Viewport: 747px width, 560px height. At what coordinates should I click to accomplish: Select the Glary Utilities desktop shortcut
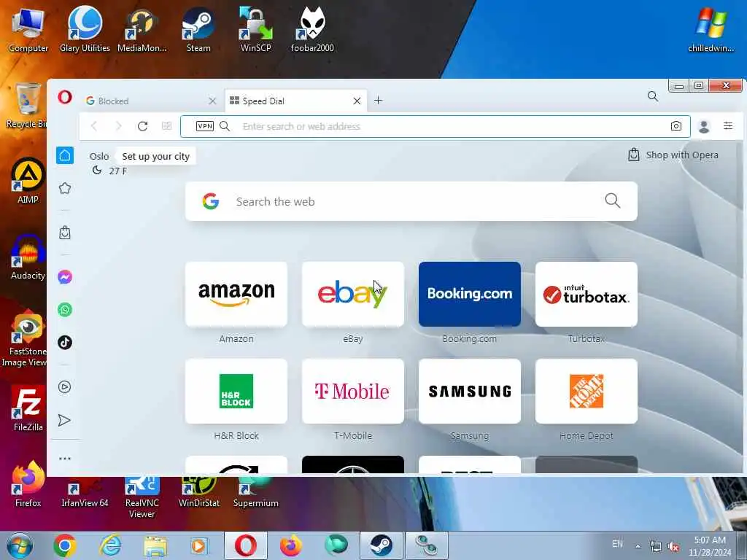(x=85, y=29)
